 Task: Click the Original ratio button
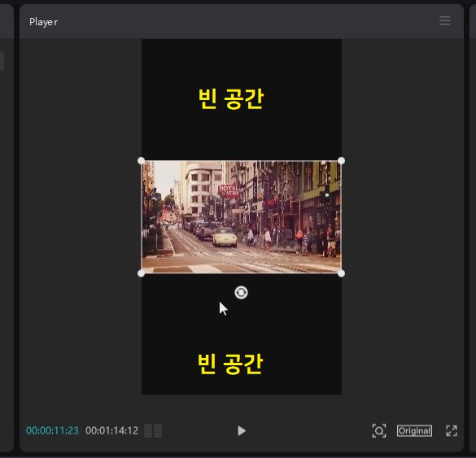[414, 430]
